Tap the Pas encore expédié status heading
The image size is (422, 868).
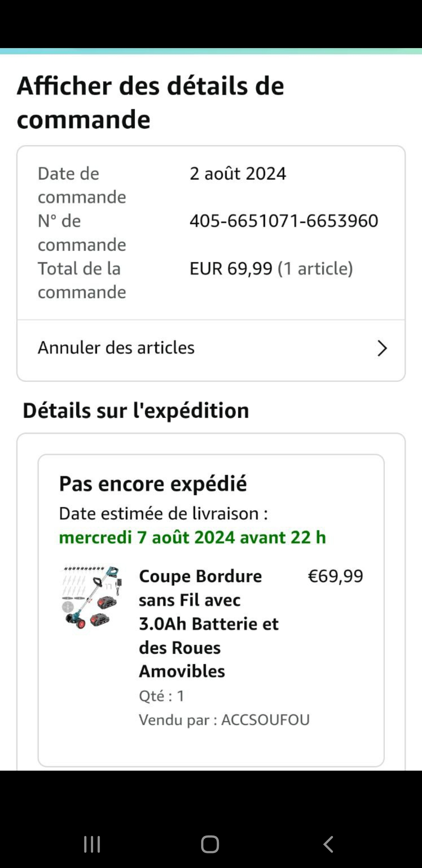(153, 484)
